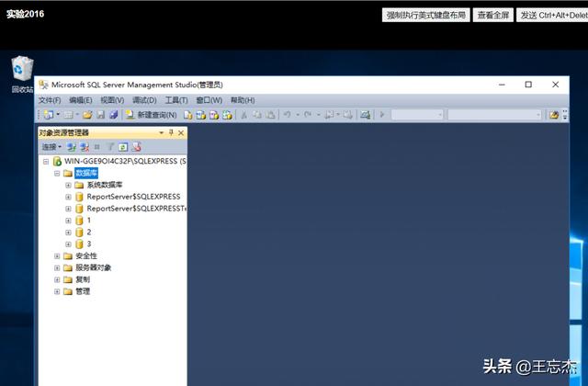Click the Stop icon in Object Explorer toolbar

(96, 147)
